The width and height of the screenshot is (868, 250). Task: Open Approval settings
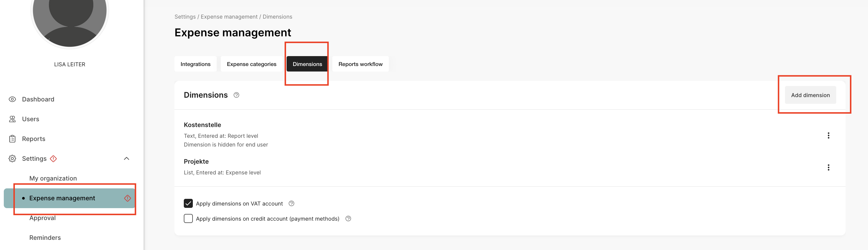pyautogui.click(x=43, y=218)
